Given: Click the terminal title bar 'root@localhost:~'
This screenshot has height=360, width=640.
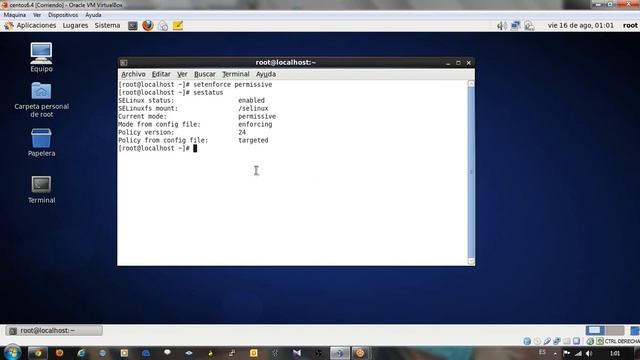Looking at the screenshot, I should [x=286, y=62].
